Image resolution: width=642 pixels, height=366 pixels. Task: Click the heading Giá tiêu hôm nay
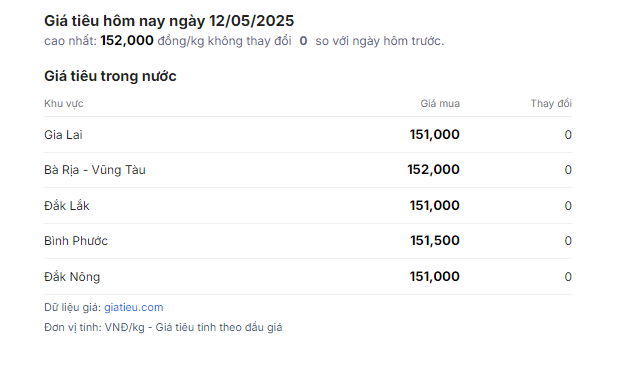pos(169,21)
